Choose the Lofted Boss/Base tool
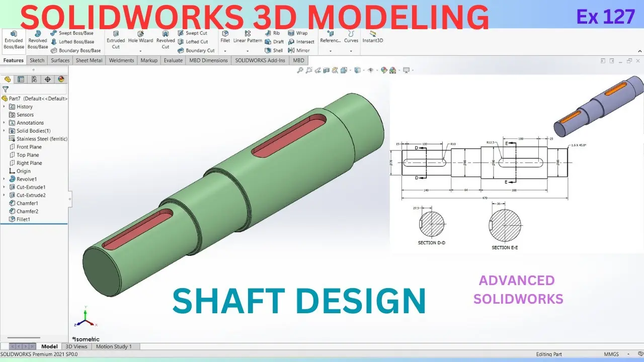Screen dimensions: 644x362 72,42
